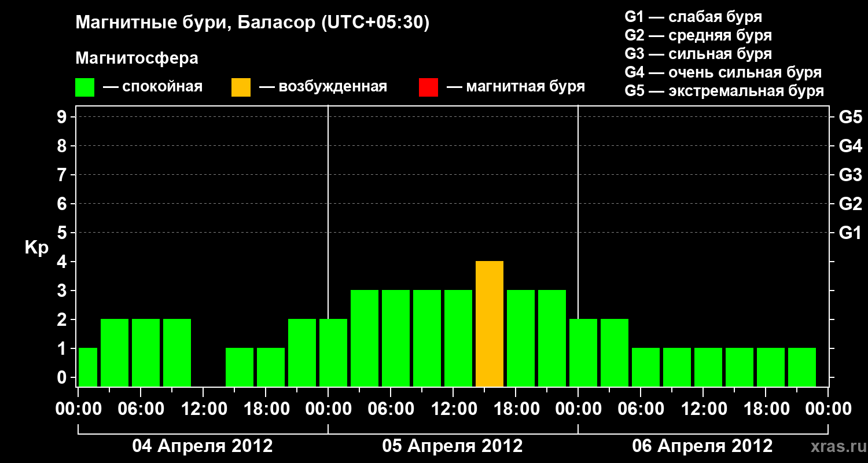Click the 'G3 — сильная буря' legend text
The width and height of the screenshot is (868, 463).
[698, 54]
